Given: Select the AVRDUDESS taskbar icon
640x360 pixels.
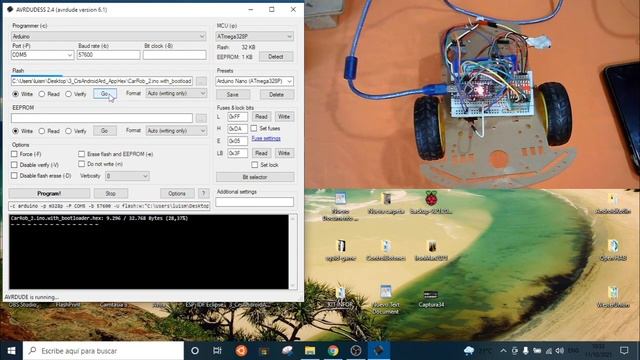Looking at the screenshot, I should [379, 351].
